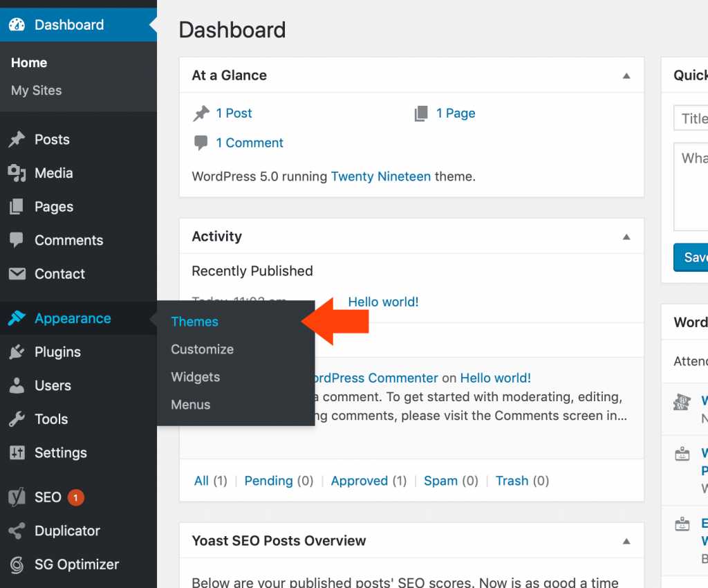Click the Users person icon
708x588 pixels.
[x=17, y=385]
